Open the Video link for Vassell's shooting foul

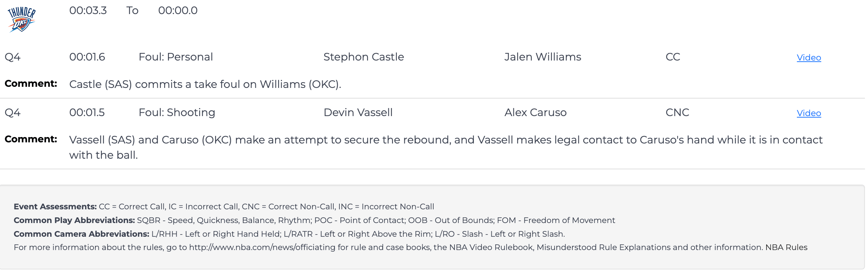[808, 113]
